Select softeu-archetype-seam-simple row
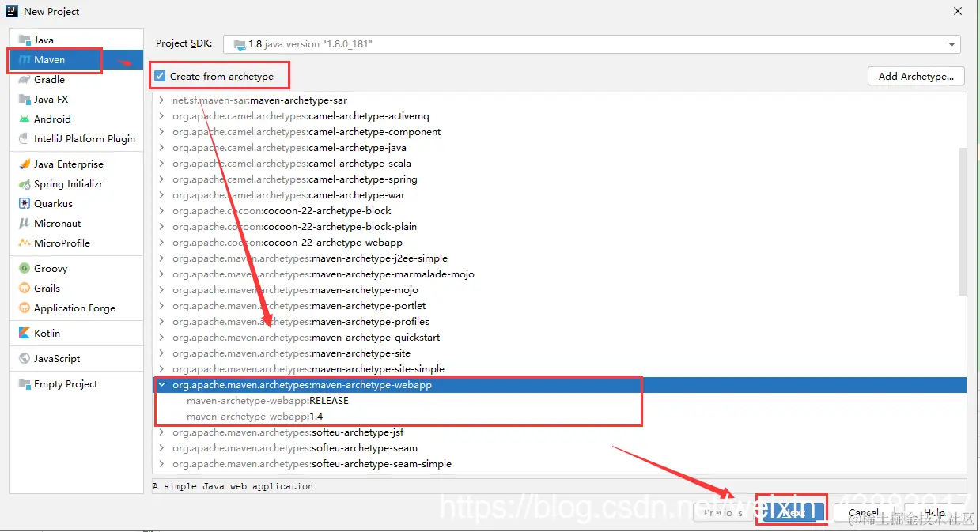 click(560, 464)
